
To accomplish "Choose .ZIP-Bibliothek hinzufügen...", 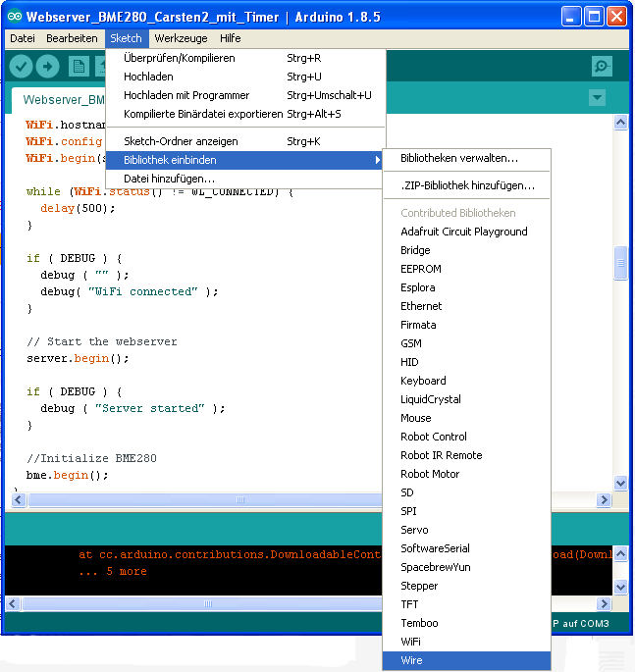I will [x=466, y=185].
